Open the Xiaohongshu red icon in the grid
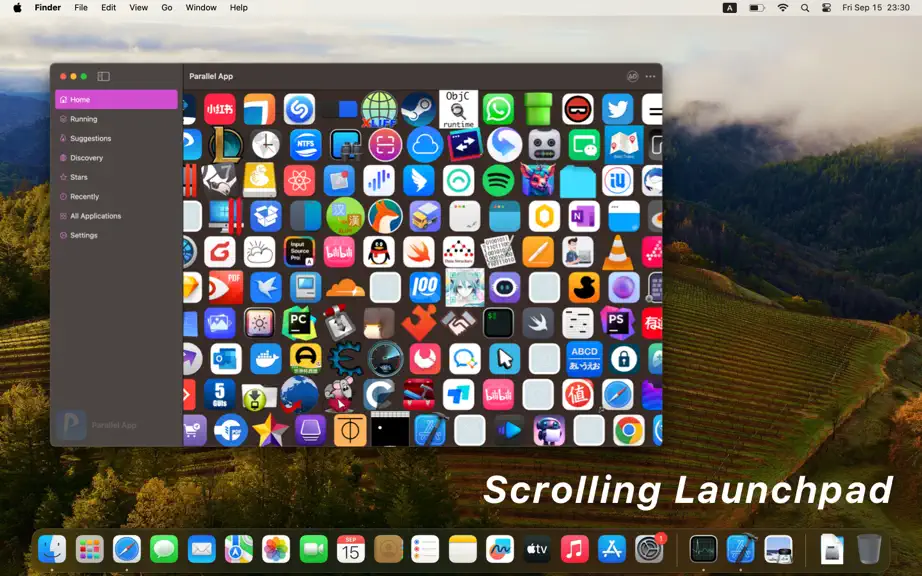 pos(219,109)
